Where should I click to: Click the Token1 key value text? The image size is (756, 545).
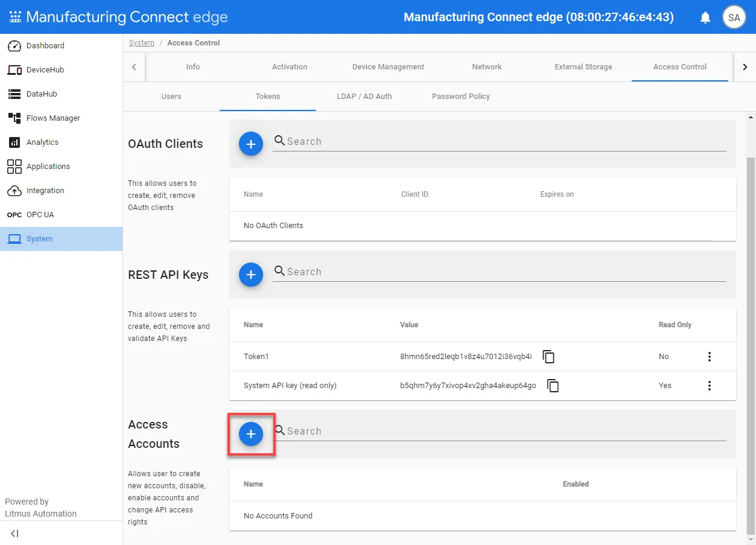[466, 357]
